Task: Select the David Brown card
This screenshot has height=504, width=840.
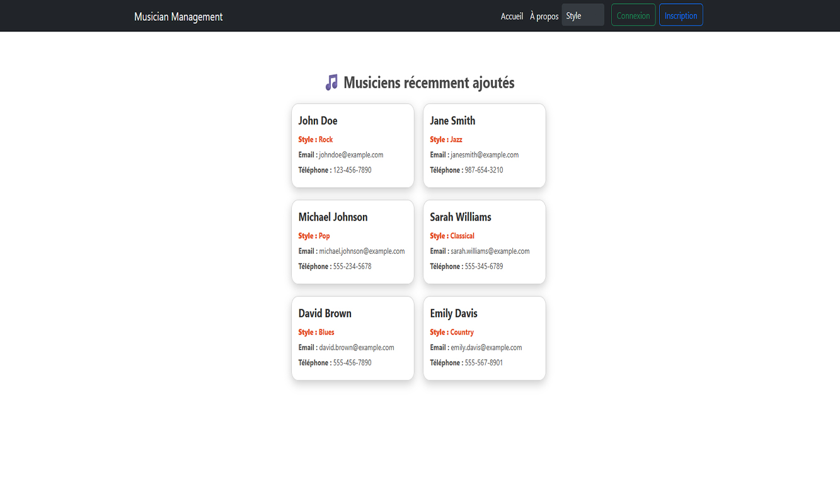Action: click(352, 338)
